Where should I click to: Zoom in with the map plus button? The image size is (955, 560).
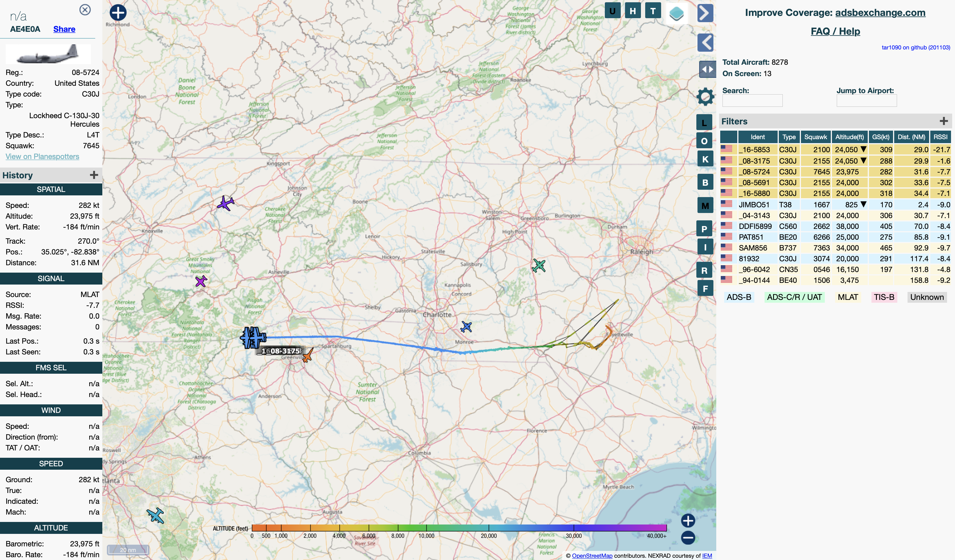(x=688, y=521)
